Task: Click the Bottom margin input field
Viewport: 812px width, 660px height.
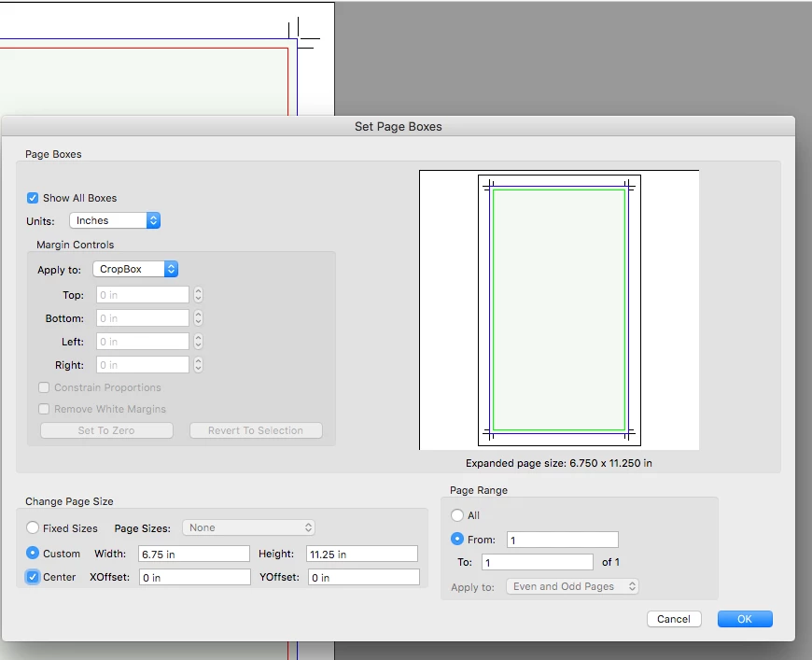Action: (143, 318)
